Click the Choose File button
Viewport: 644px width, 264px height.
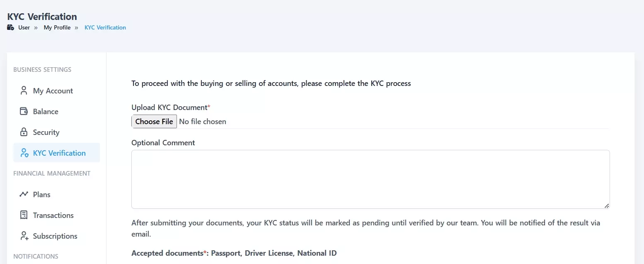coord(154,121)
